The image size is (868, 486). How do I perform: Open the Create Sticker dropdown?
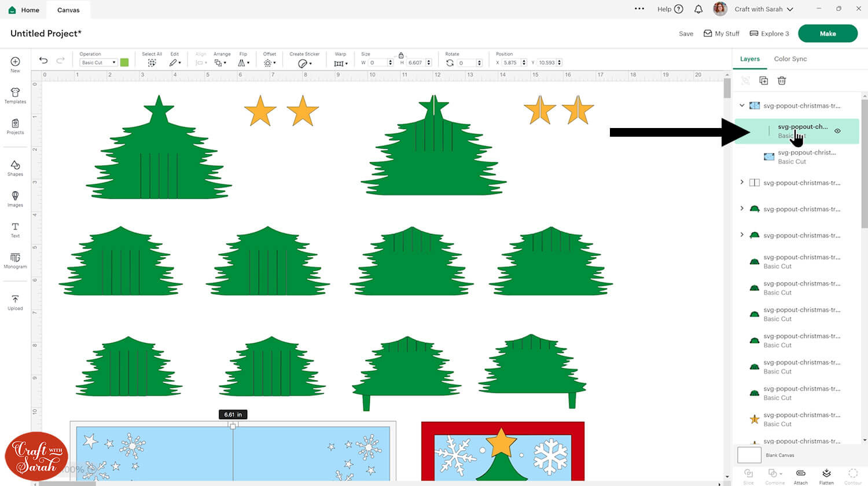coord(304,63)
